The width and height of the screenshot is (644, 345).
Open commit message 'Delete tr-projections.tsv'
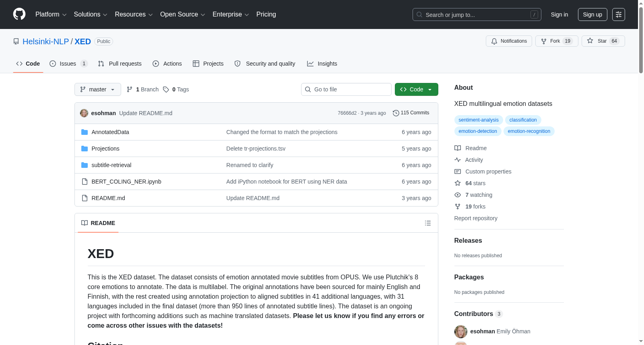tap(256, 149)
